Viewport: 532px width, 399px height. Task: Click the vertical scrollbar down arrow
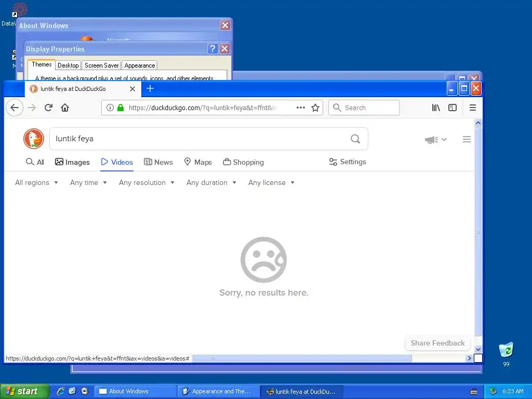(x=478, y=349)
